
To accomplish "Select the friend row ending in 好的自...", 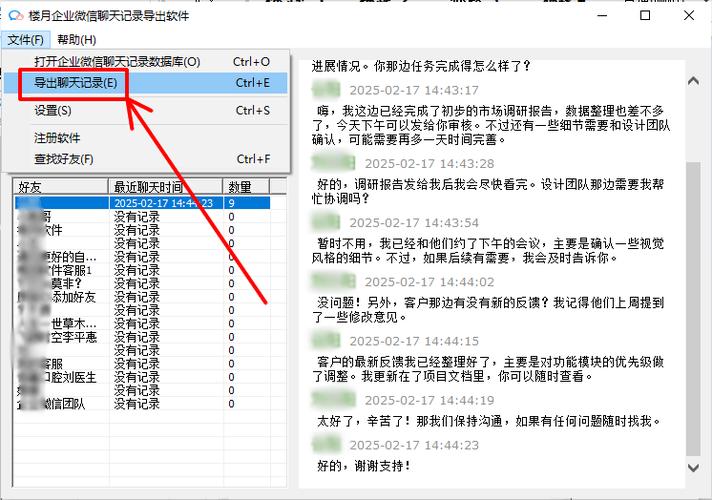I will click(x=143, y=257).
